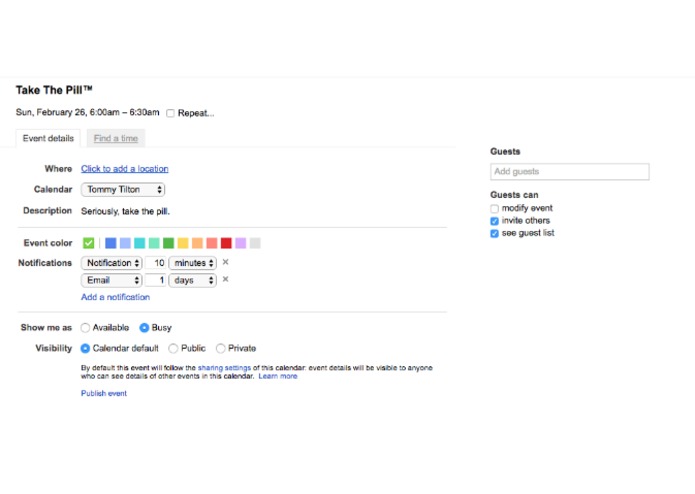
Task: Select the checked default green event color
Action: (89, 243)
